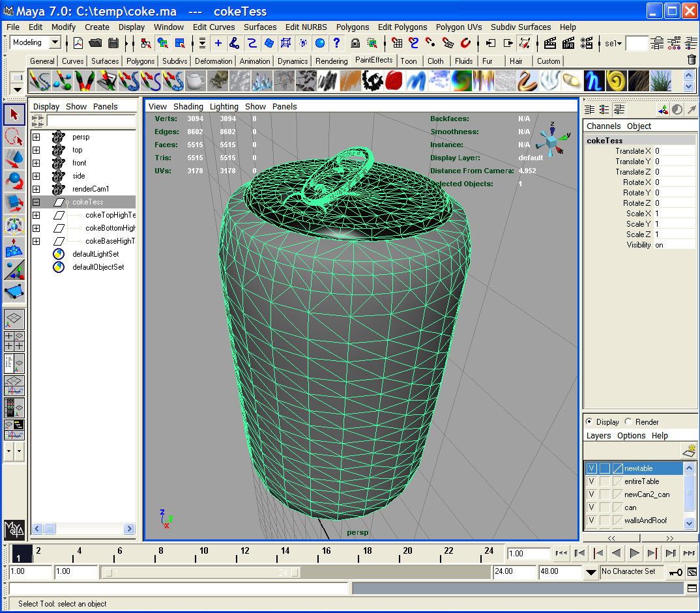Click the teapot Paint Effects brush
700x613 pixels.
(x=196, y=81)
